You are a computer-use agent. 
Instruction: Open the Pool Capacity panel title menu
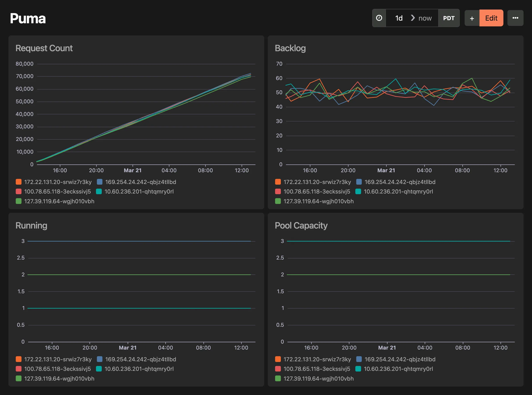pyautogui.click(x=301, y=225)
